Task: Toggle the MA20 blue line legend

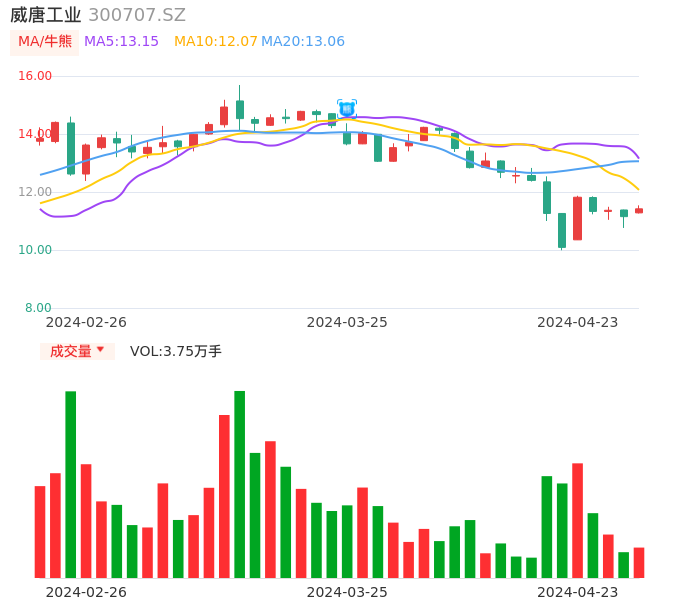Action: click(303, 42)
